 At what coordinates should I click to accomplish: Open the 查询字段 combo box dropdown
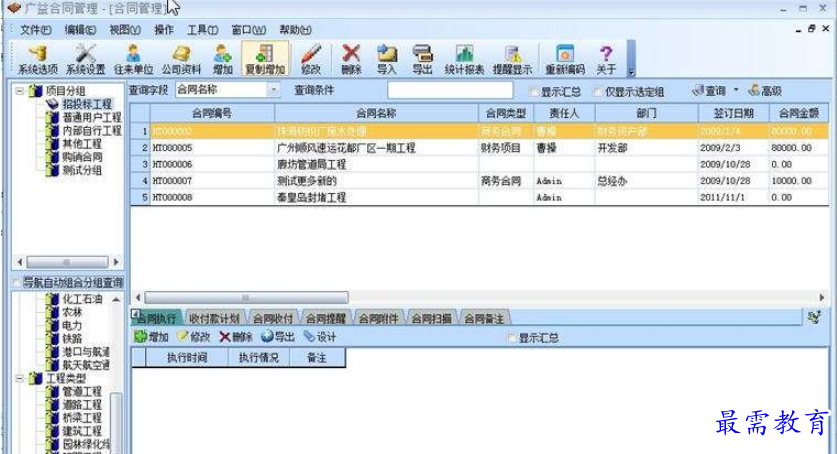click(273, 90)
